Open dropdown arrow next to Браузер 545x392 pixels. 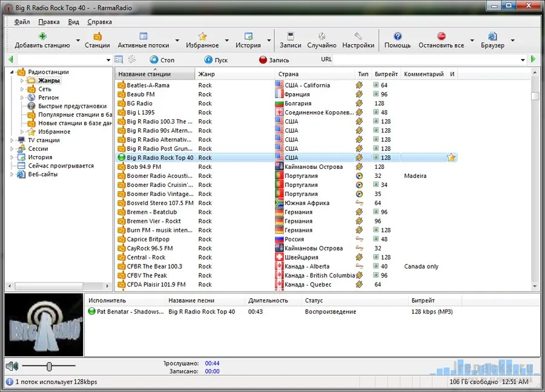click(512, 41)
